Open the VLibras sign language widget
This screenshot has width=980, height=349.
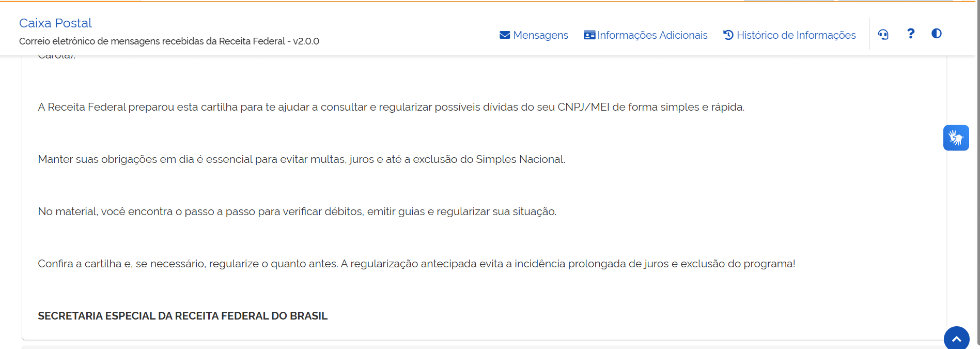[x=956, y=138]
